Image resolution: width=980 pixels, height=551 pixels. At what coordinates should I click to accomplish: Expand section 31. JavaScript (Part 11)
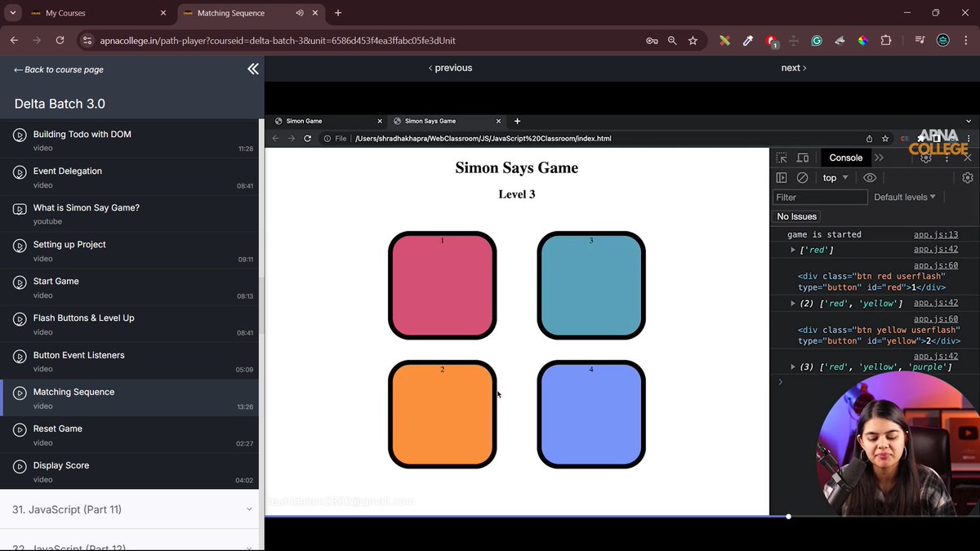(129, 509)
